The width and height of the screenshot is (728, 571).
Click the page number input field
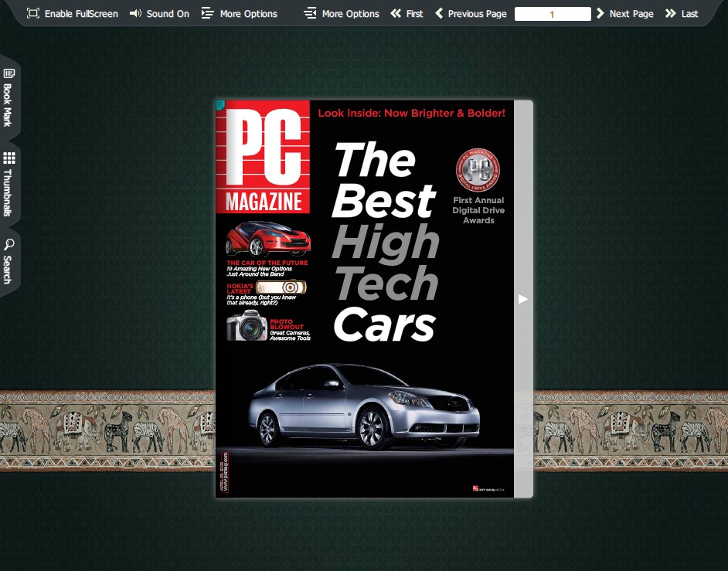553,14
